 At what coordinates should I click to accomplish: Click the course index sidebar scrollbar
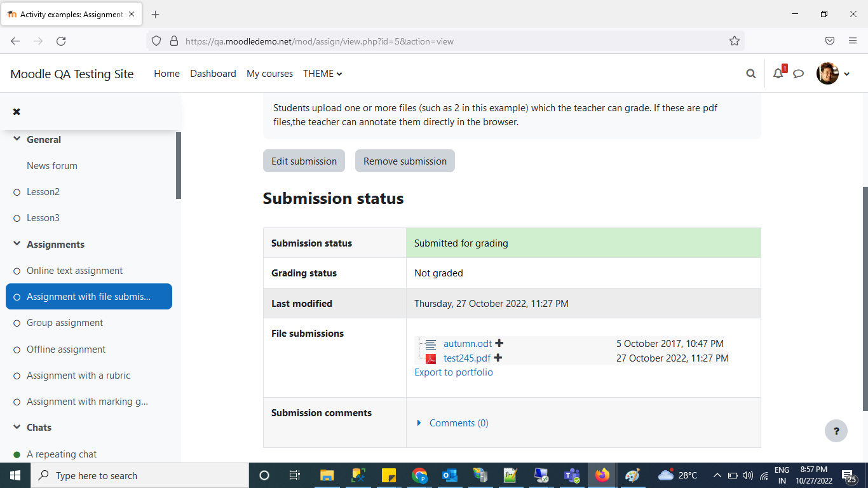point(179,165)
